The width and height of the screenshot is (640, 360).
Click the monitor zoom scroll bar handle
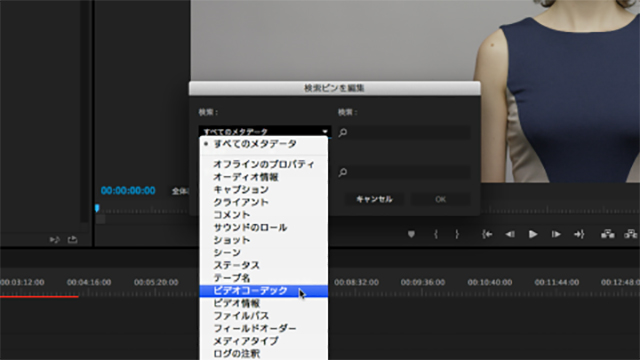point(101,219)
